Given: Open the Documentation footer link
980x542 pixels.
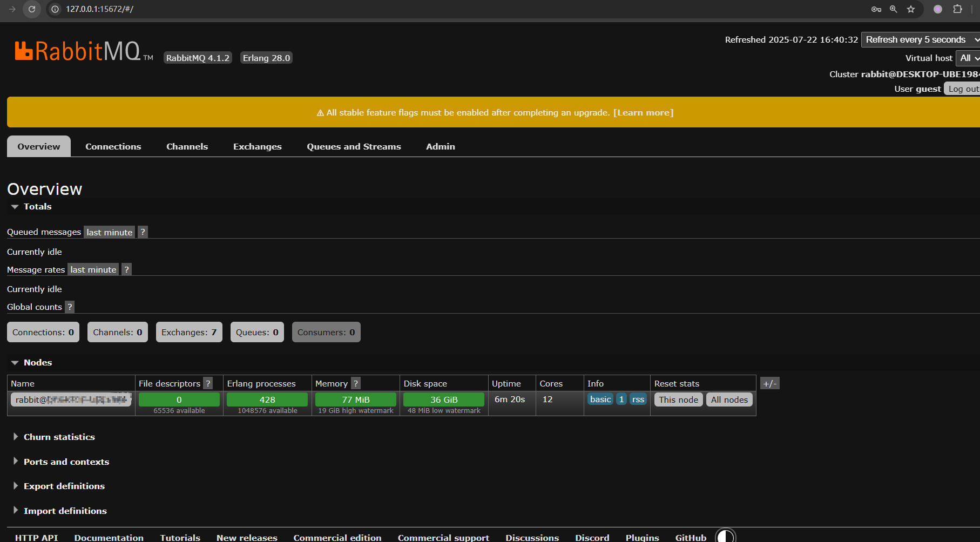Looking at the screenshot, I should click(109, 538).
